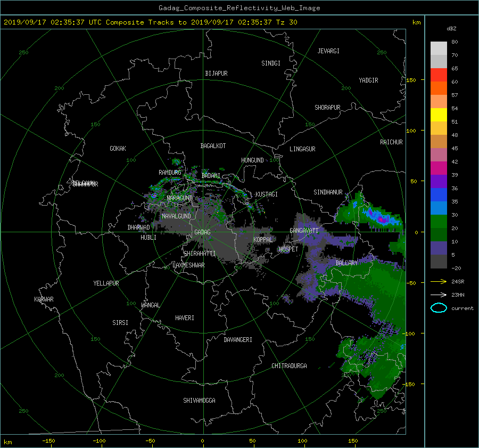
Task: Click the LINGASUR city label
Action: tap(302, 149)
